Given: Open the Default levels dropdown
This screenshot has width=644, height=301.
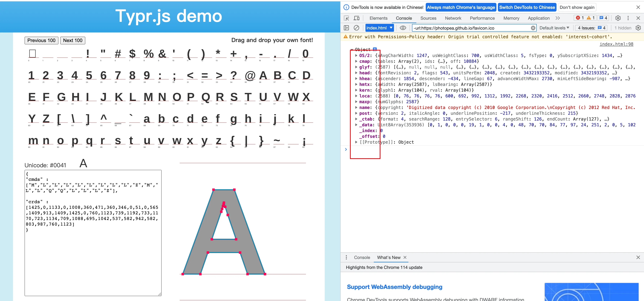Looking at the screenshot, I should (x=554, y=28).
